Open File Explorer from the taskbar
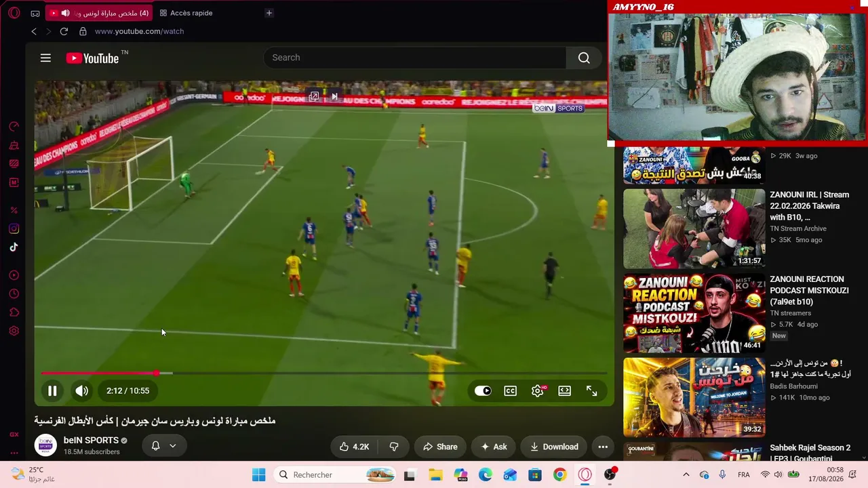 [x=435, y=475]
